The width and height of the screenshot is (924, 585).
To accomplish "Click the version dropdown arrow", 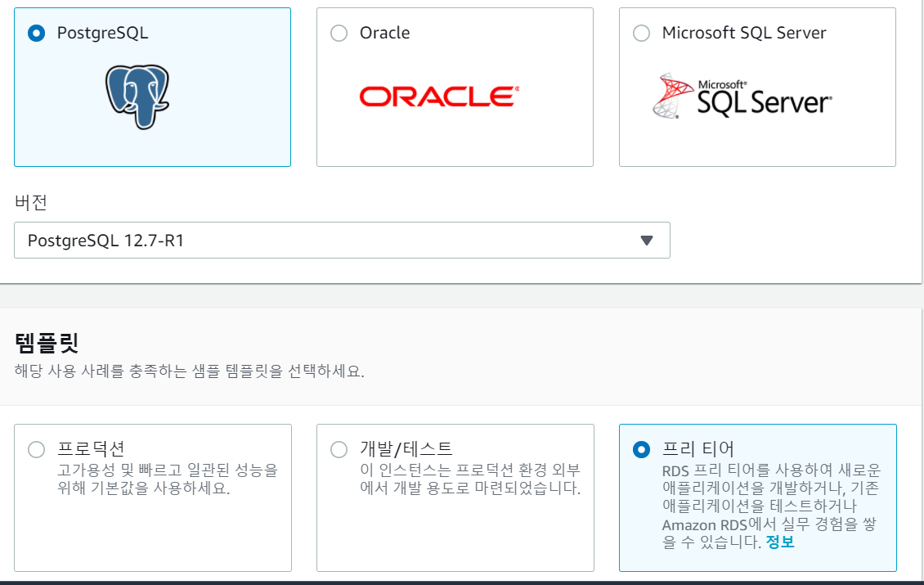I will 647,241.
